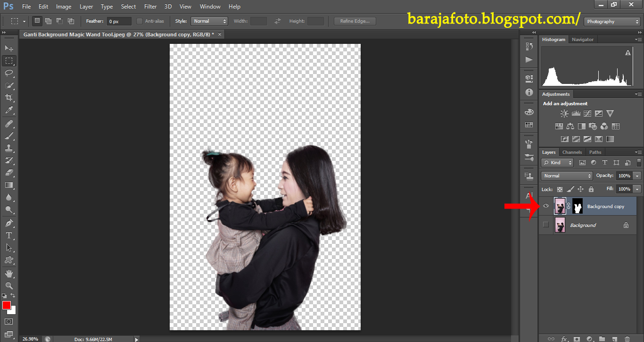Open the Swatches panel icon
644x342 pixels.
[x=529, y=125]
